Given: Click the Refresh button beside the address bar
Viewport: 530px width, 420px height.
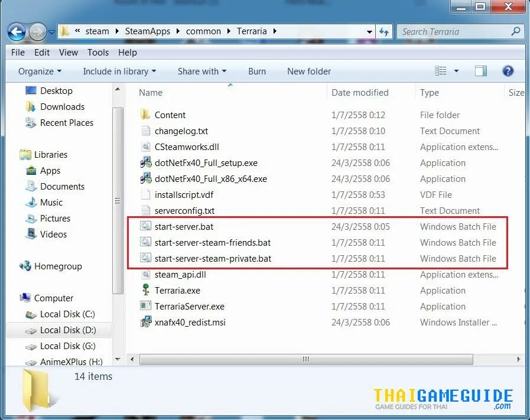Looking at the screenshot, I should (x=384, y=32).
